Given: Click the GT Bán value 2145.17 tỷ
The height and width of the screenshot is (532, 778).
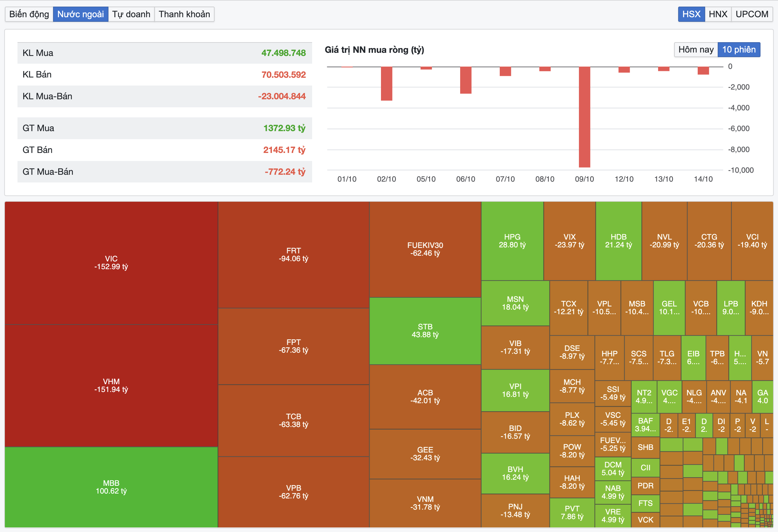Looking at the screenshot, I should (x=284, y=150).
